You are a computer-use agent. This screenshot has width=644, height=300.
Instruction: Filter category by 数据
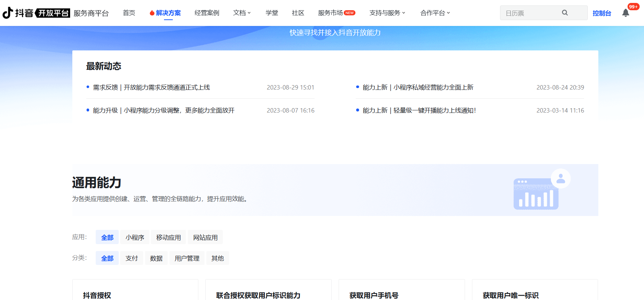click(156, 258)
